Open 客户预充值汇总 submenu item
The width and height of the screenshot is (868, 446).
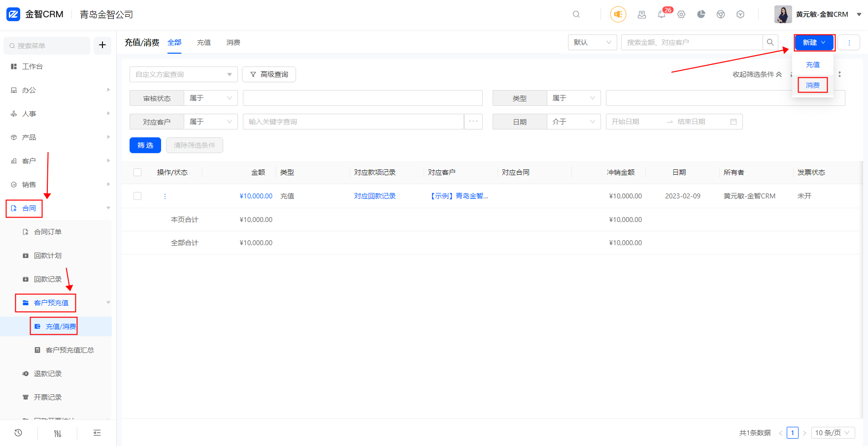(69, 350)
